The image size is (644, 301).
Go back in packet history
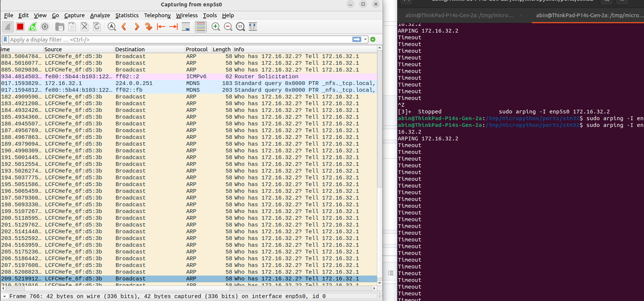pyautogui.click(x=124, y=27)
